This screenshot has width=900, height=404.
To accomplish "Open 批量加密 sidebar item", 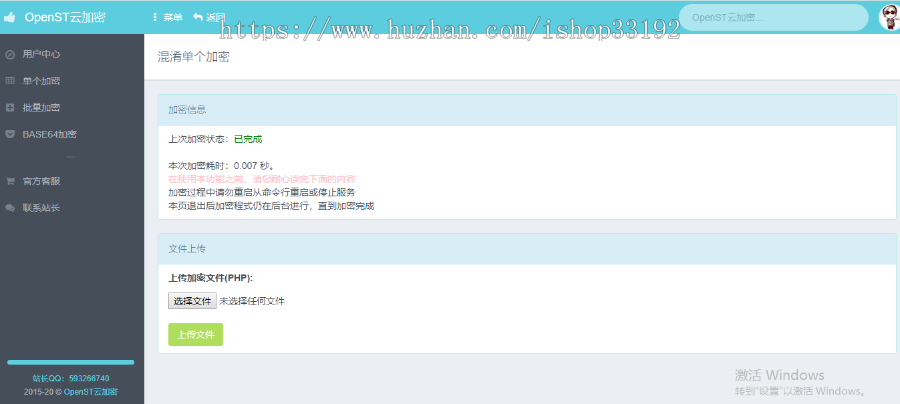I will pos(41,107).
